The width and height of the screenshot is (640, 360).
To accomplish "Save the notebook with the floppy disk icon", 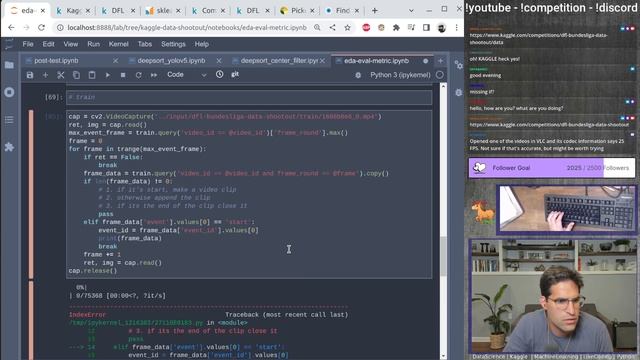I will [30, 75].
